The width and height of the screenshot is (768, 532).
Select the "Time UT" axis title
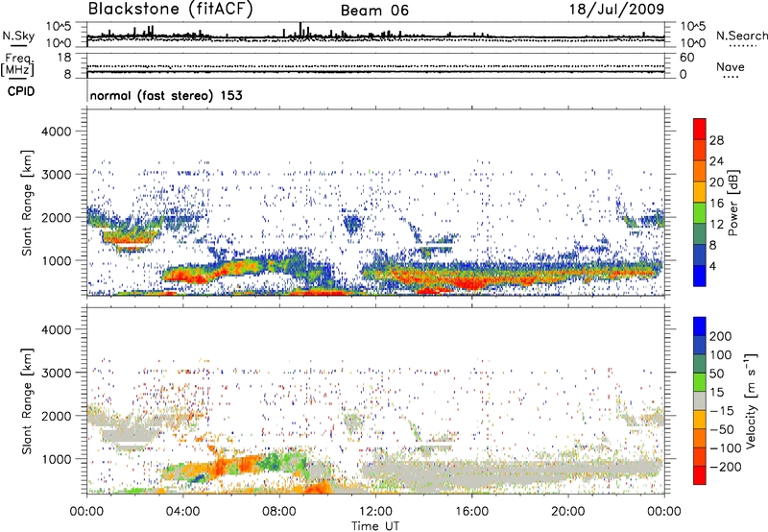[375, 526]
